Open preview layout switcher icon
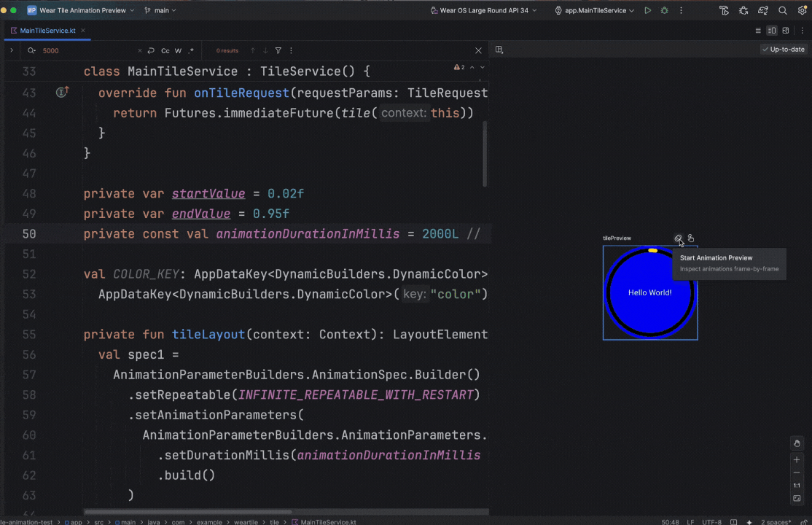 tap(499, 50)
